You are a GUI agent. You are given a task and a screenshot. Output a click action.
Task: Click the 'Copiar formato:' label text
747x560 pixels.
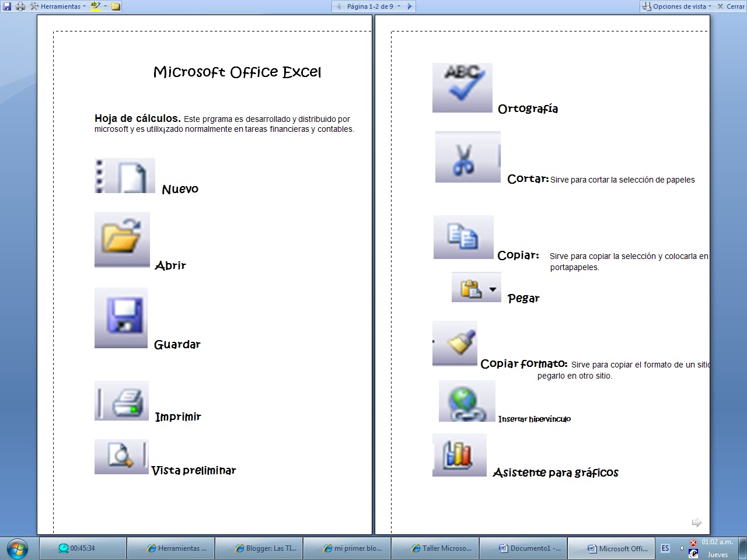pos(524,363)
